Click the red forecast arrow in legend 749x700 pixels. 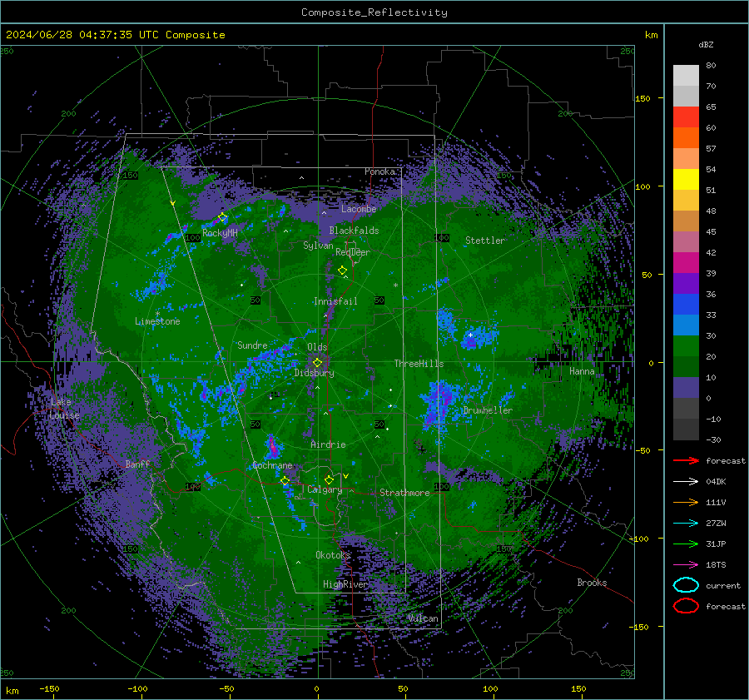click(x=686, y=460)
